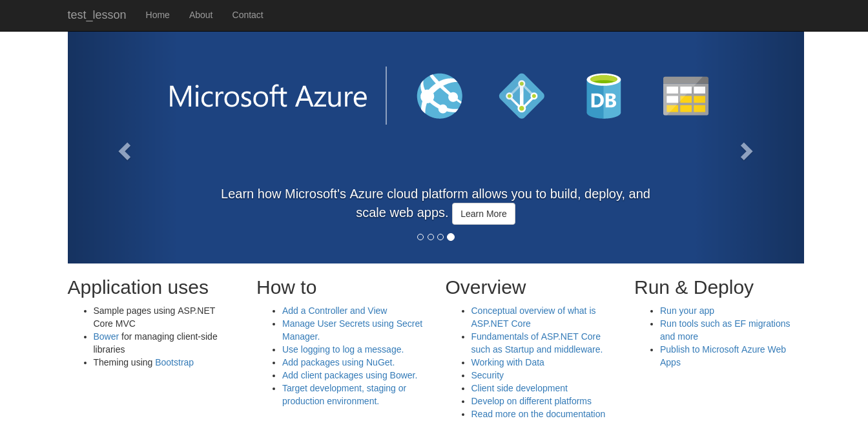The image size is (868, 423).
Task: Click the DB database cylinder icon
Action: [603, 96]
